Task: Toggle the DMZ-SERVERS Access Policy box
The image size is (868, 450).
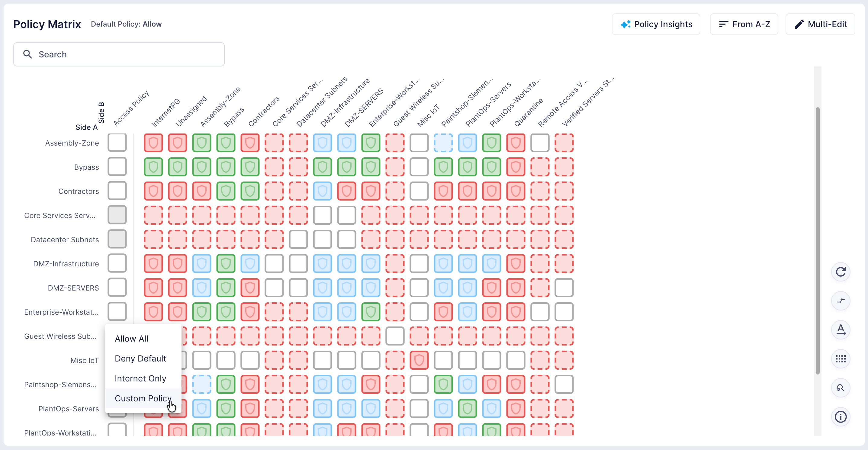Action: pyautogui.click(x=117, y=287)
